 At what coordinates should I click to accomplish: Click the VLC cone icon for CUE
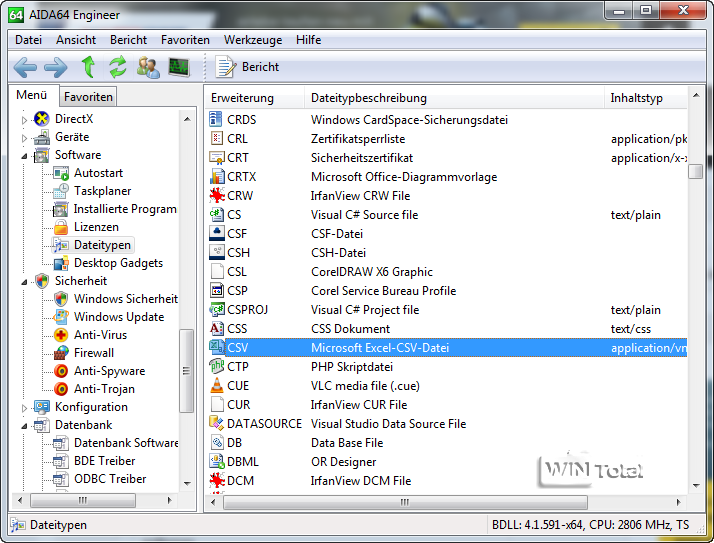tap(217, 385)
